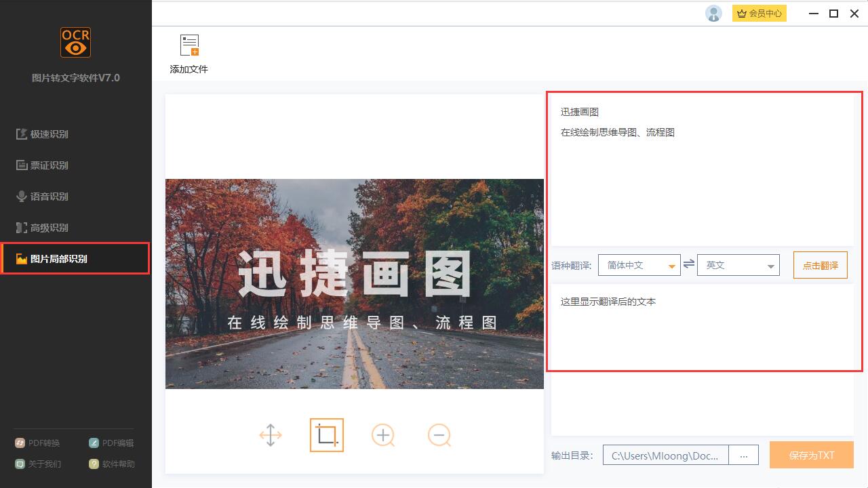Open the 简体中文 source language dropdown
Image resolution: width=868 pixels, height=488 pixels.
click(639, 265)
